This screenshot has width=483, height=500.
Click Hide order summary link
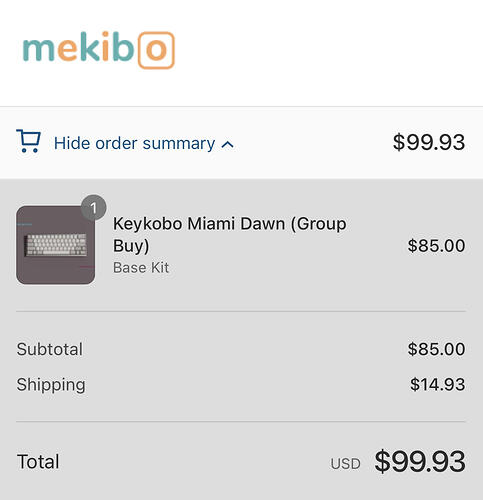click(134, 143)
